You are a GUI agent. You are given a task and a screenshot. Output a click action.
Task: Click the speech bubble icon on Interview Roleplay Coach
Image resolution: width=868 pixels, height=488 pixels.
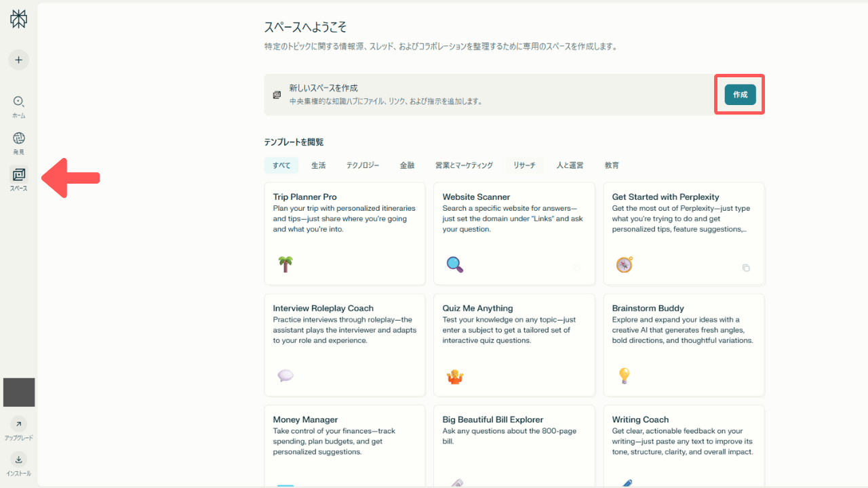click(x=285, y=375)
